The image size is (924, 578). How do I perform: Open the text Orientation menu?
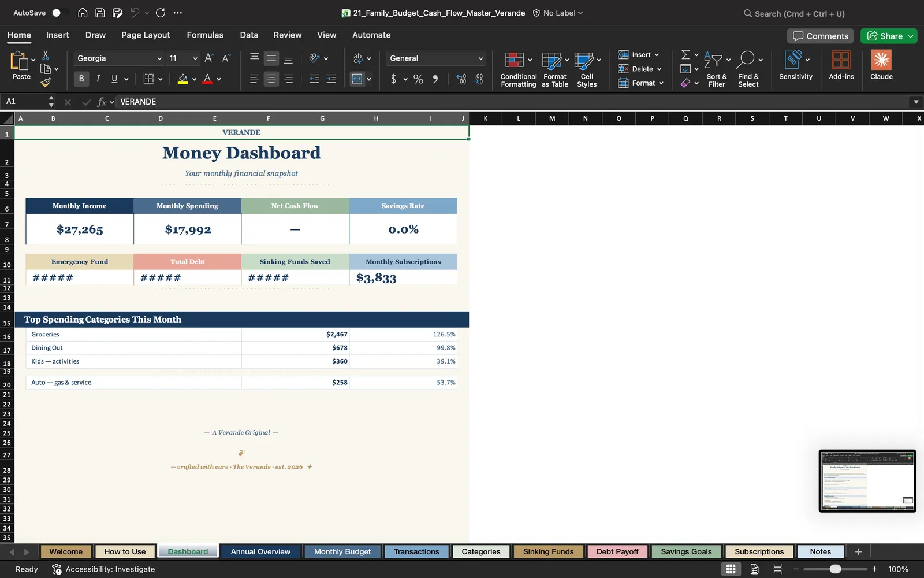(x=318, y=58)
